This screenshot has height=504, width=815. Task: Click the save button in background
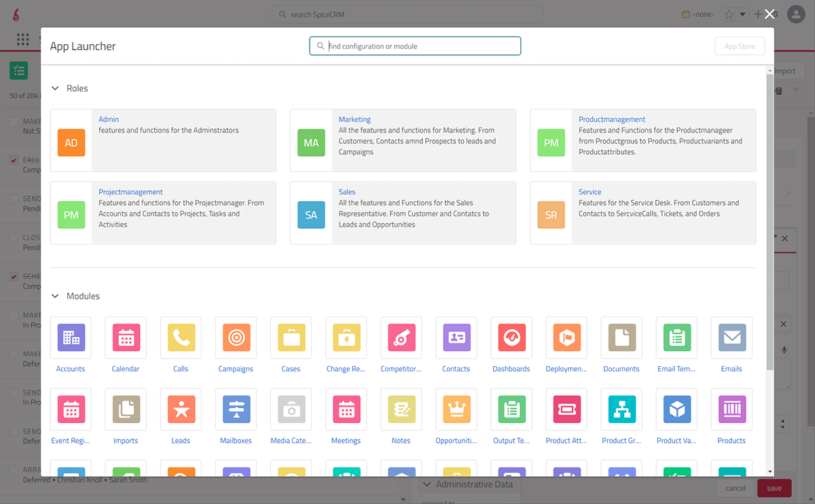tap(774, 488)
